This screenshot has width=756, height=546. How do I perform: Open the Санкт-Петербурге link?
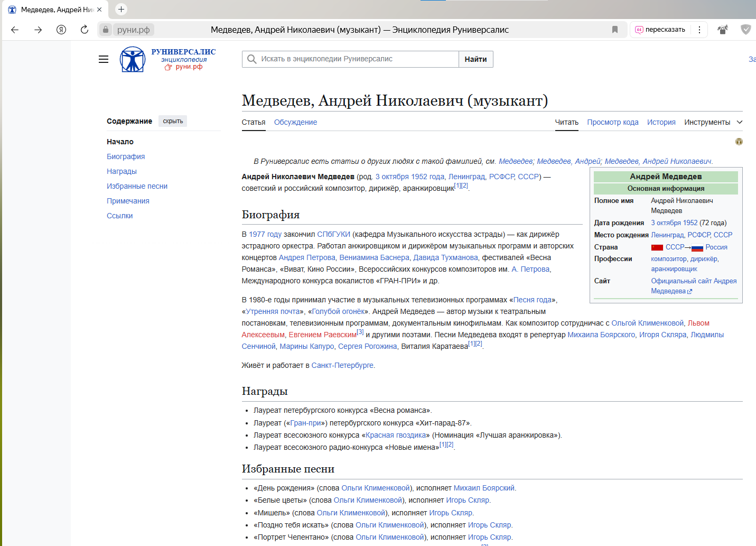pyautogui.click(x=342, y=365)
